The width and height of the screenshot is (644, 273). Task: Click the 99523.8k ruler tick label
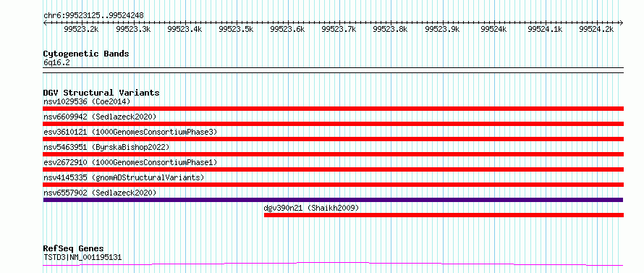(x=390, y=29)
